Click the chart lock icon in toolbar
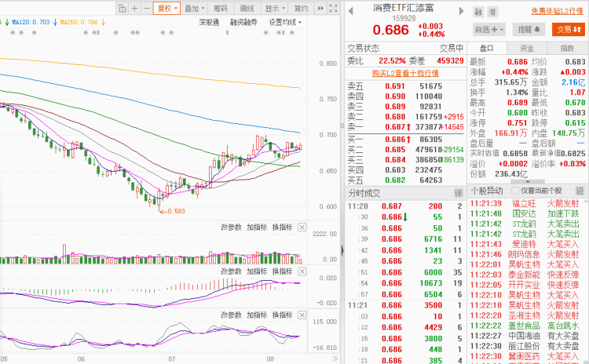 tap(122, 9)
